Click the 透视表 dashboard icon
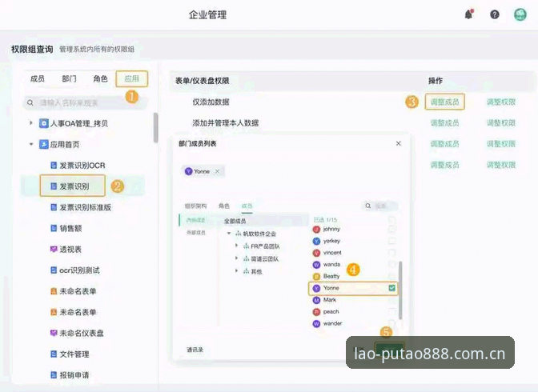 click(54, 249)
